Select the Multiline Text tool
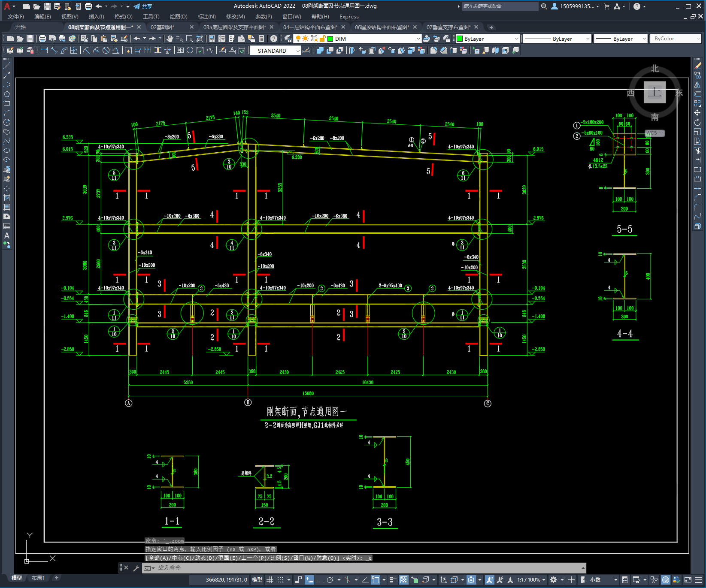 pyautogui.click(x=7, y=235)
